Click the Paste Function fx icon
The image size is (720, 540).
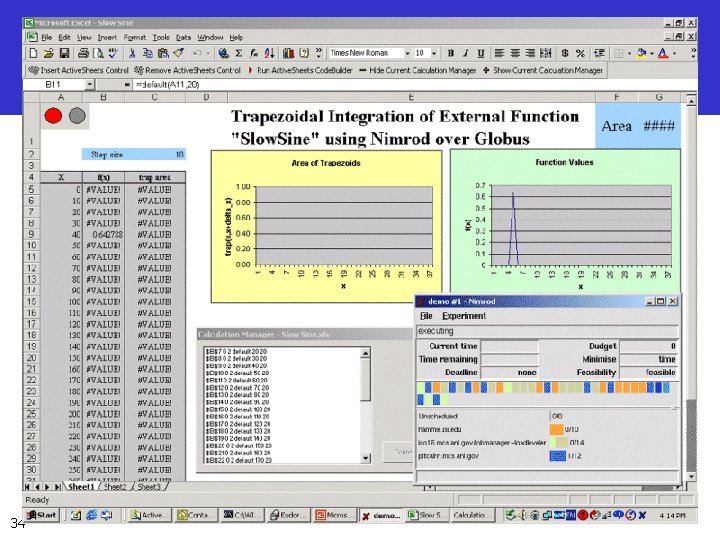[254, 53]
